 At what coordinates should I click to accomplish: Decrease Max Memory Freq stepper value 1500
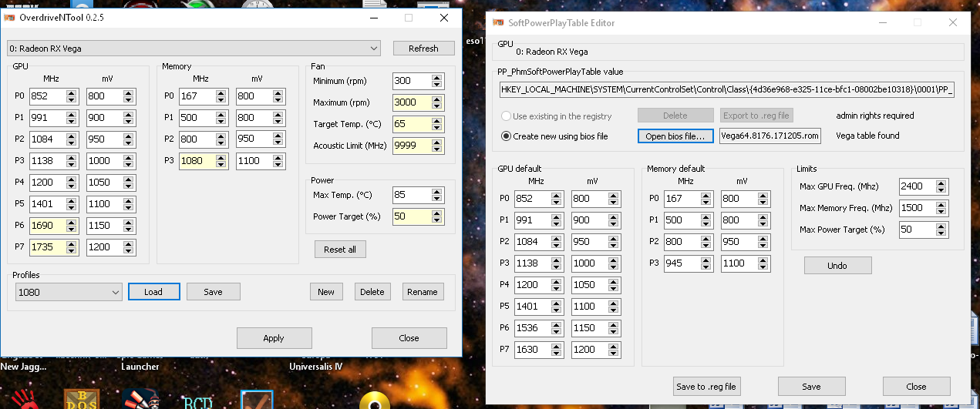point(942,212)
